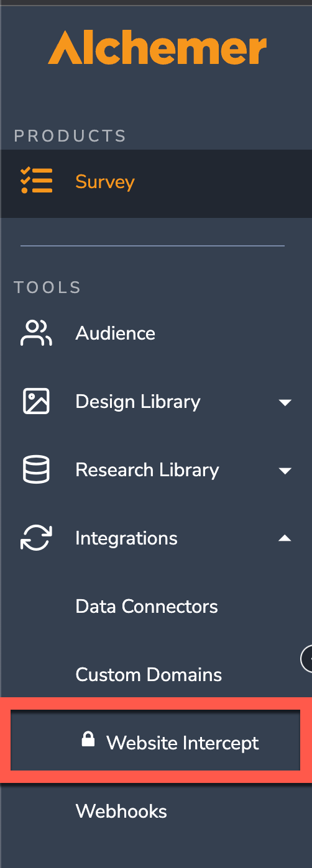Click the Research Library database icon

(36, 470)
